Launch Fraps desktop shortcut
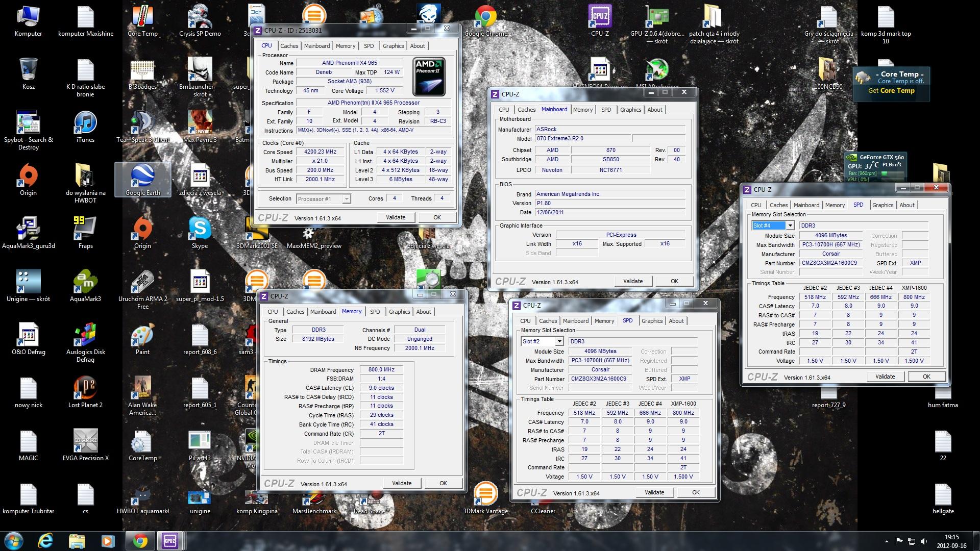Viewport: 980px width, 551px height. pos(85,234)
